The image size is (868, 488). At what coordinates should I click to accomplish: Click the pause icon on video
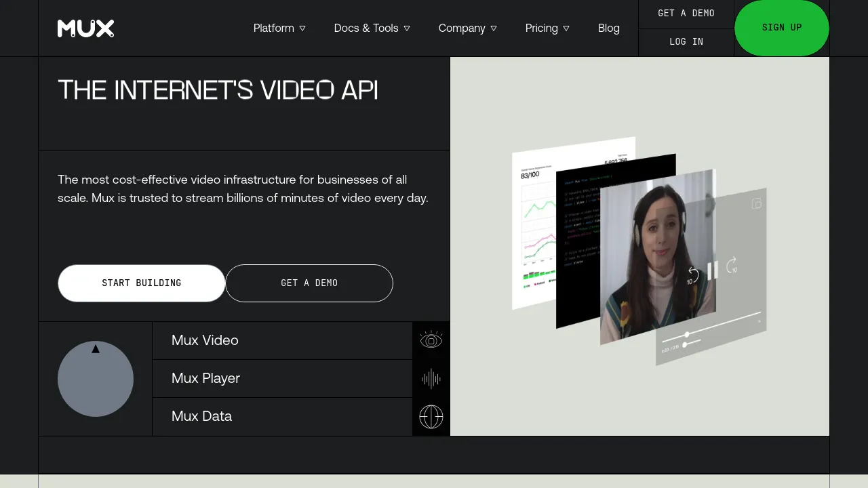[713, 270]
